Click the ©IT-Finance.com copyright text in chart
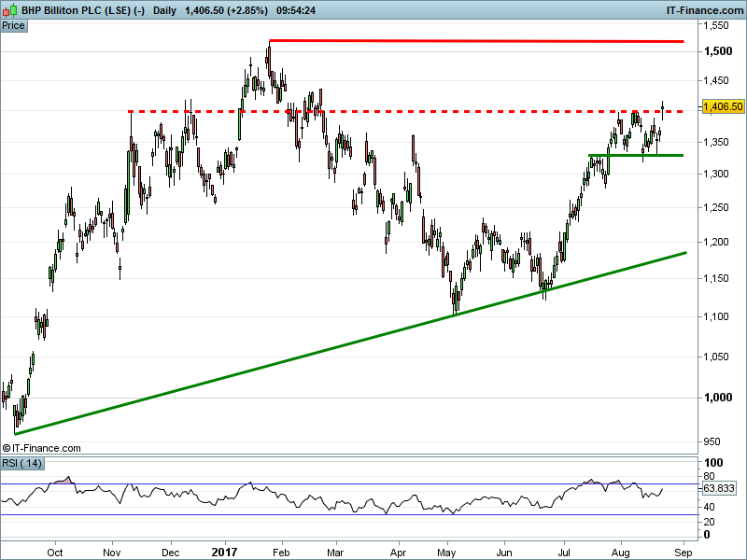The width and height of the screenshot is (747, 560). point(41,448)
